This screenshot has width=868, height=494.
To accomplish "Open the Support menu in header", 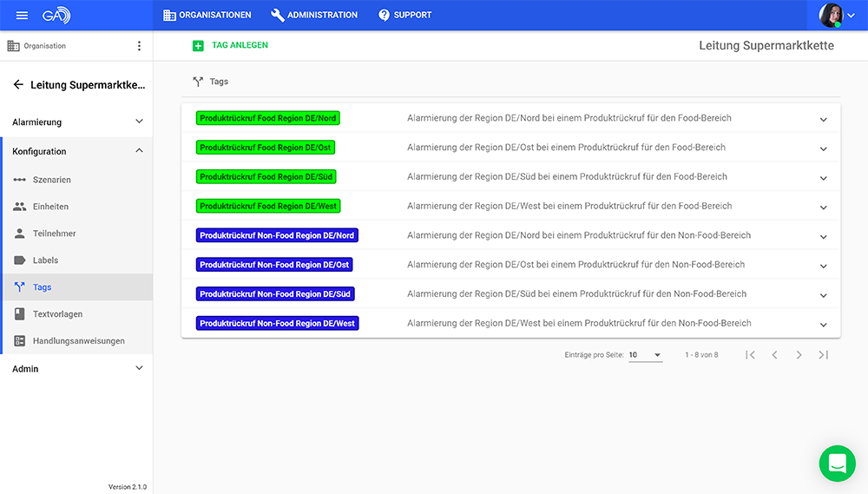I will (x=405, y=15).
